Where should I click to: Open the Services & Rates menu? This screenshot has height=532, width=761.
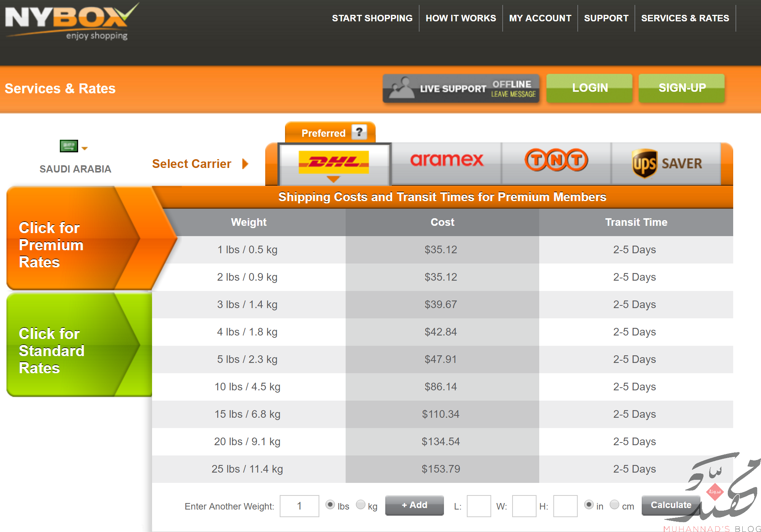tap(685, 18)
